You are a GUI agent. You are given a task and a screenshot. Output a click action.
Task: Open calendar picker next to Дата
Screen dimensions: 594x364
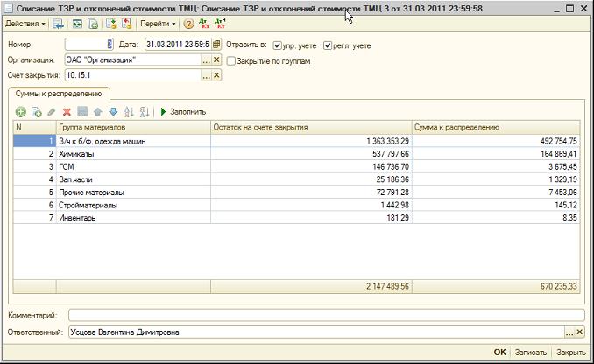[x=216, y=45]
